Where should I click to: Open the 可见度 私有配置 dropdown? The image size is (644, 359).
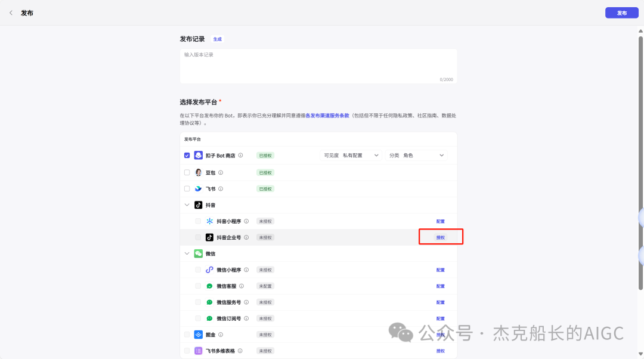point(351,155)
